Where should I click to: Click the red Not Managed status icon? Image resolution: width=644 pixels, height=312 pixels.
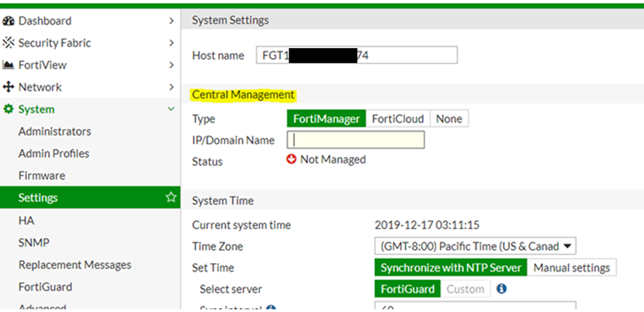[x=292, y=160]
